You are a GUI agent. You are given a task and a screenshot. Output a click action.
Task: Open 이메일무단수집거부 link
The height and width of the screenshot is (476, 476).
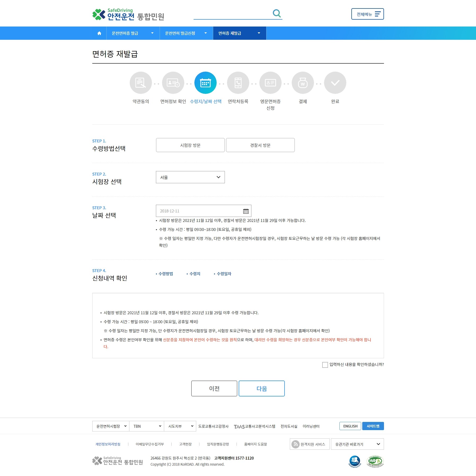[x=150, y=444]
